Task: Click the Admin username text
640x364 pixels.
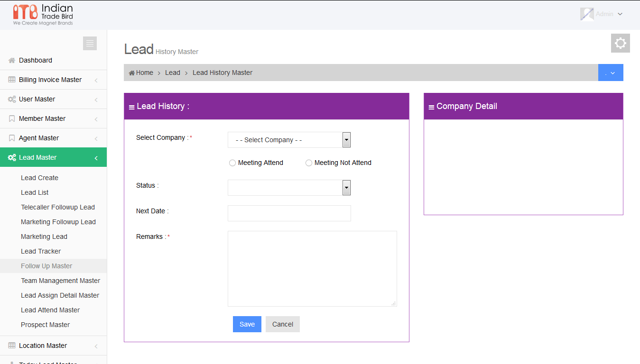Action: [x=604, y=14]
